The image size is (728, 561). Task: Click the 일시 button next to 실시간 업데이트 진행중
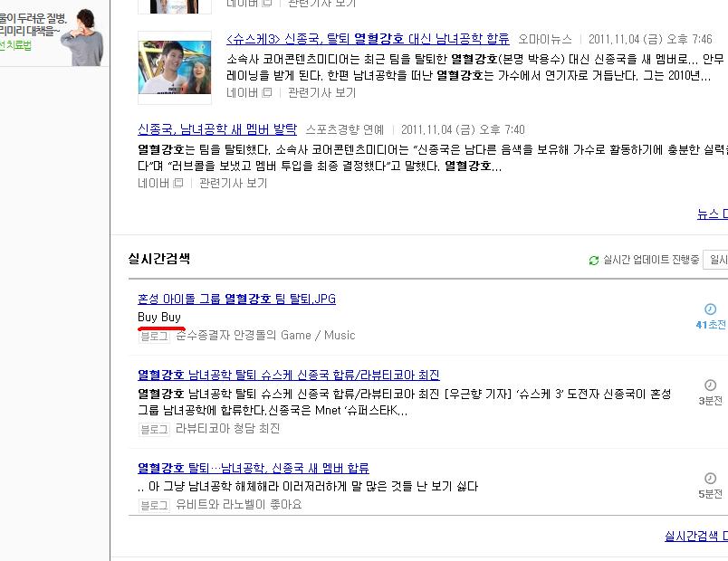(x=715, y=260)
